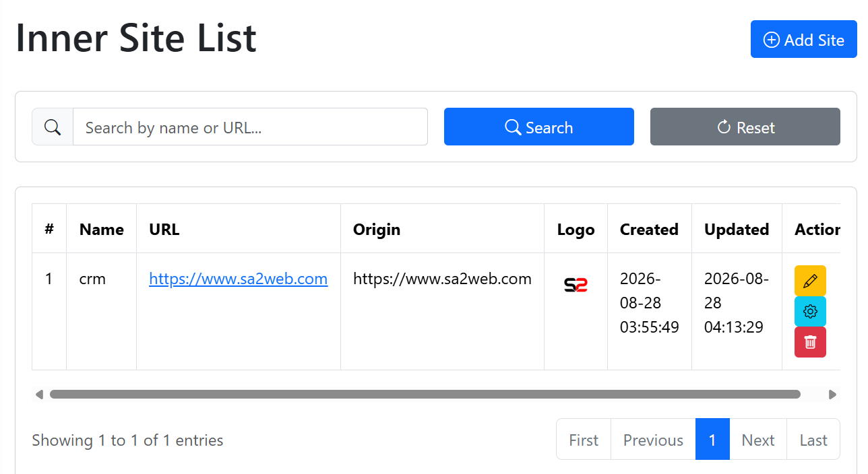Reset the search filters
The image size is (868, 474).
[745, 127]
